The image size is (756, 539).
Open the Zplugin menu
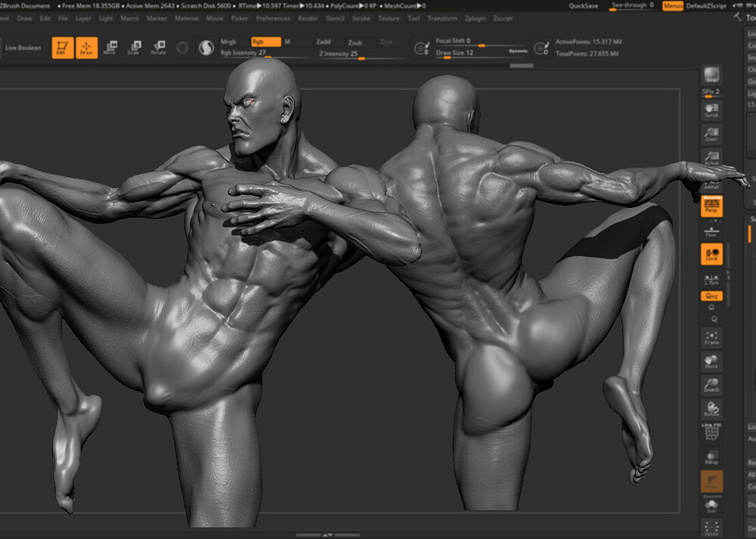point(475,18)
